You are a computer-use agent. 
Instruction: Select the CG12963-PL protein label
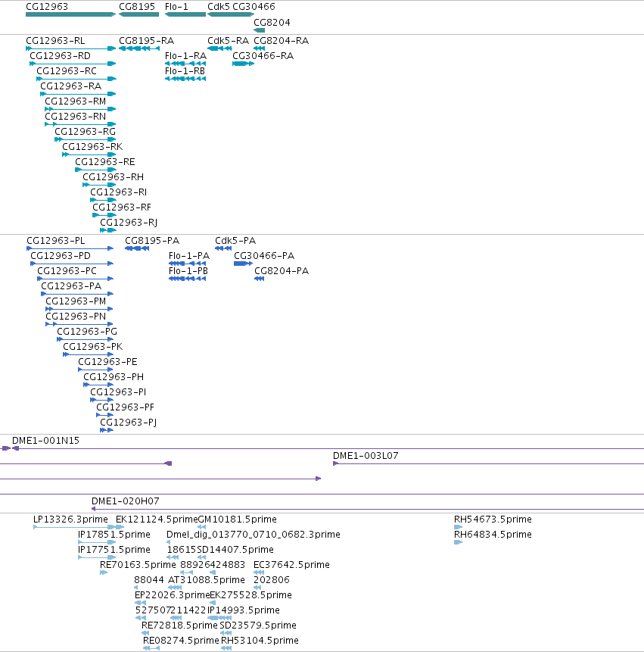(56, 241)
